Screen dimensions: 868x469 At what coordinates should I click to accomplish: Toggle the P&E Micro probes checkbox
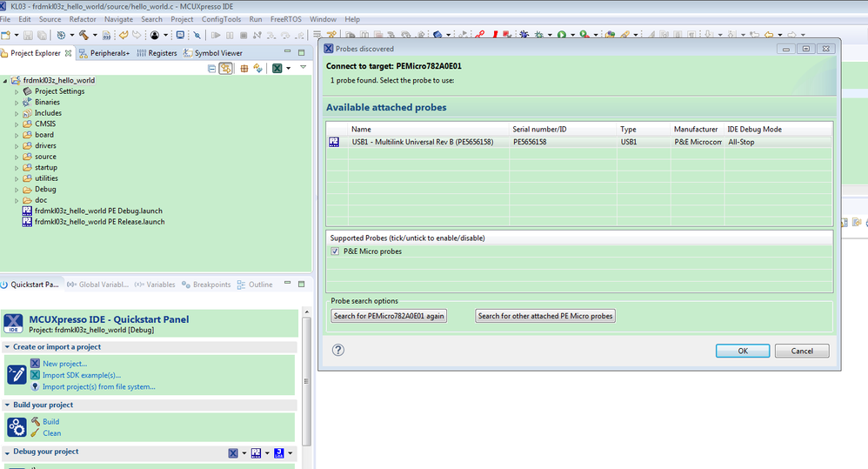(x=335, y=251)
